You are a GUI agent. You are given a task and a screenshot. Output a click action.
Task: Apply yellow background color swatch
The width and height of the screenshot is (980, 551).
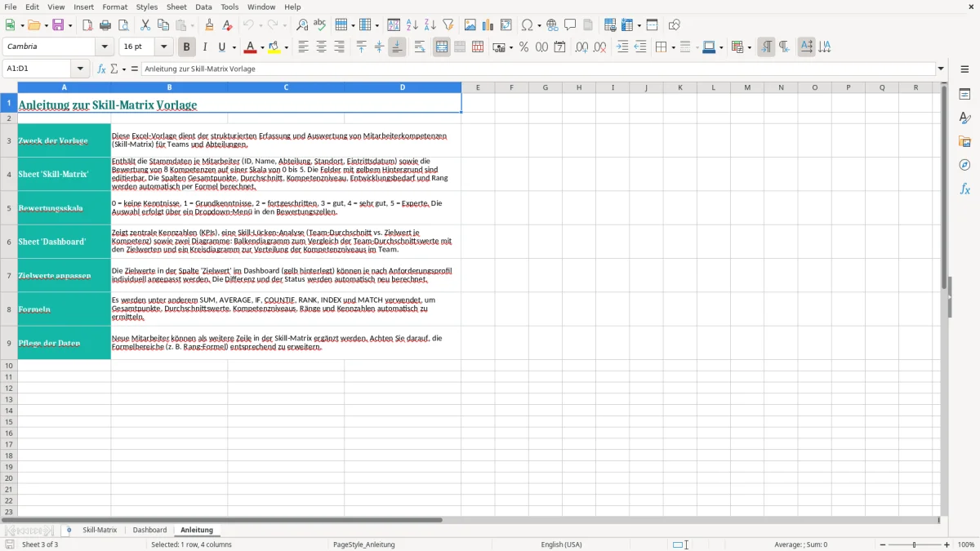[x=275, y=47]
